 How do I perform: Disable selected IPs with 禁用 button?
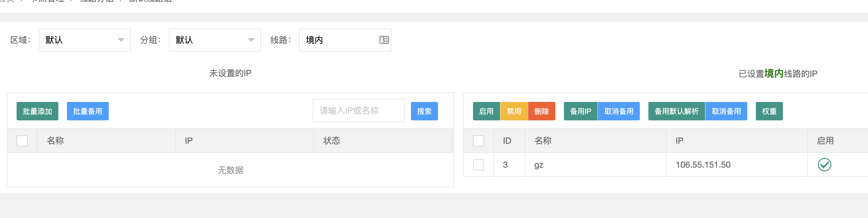coord(514,111)
